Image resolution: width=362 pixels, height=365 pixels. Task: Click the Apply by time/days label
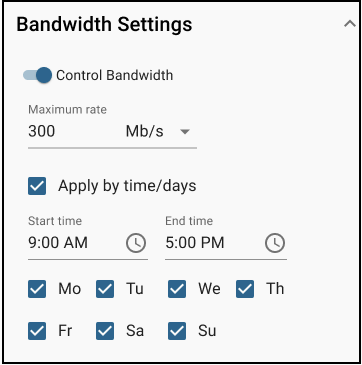click(127, 186)
